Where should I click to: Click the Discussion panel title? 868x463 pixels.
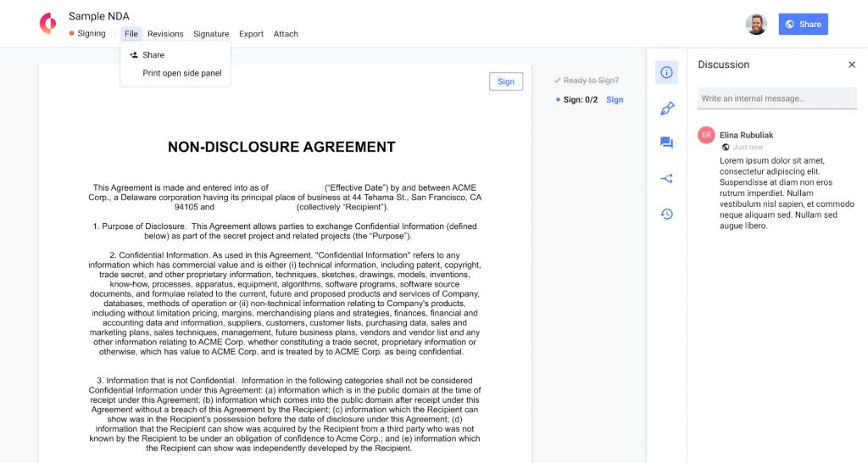click(724, 64)
